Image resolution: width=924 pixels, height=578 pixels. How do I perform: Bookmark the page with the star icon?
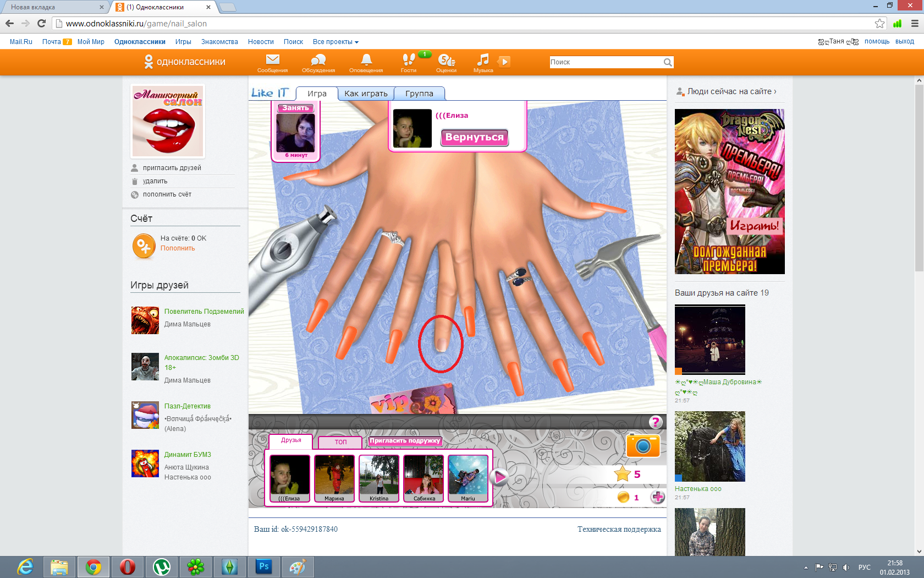(880, 24)
